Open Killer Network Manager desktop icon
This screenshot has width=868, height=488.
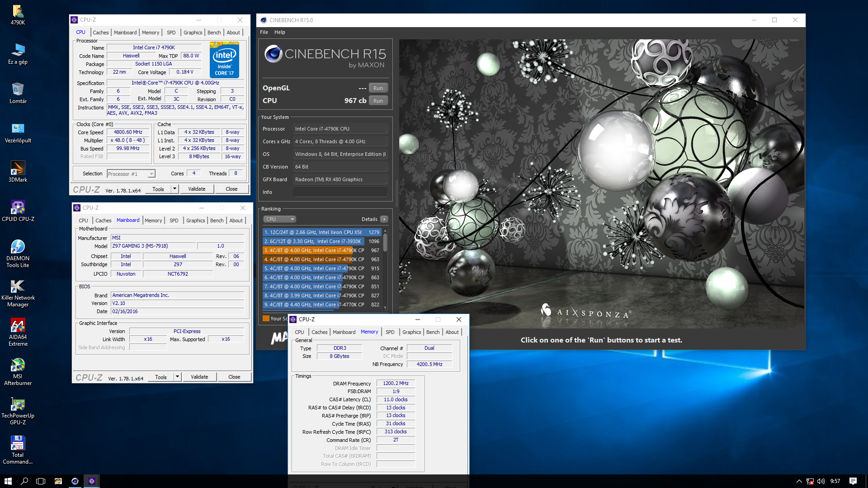click(18, 293)
